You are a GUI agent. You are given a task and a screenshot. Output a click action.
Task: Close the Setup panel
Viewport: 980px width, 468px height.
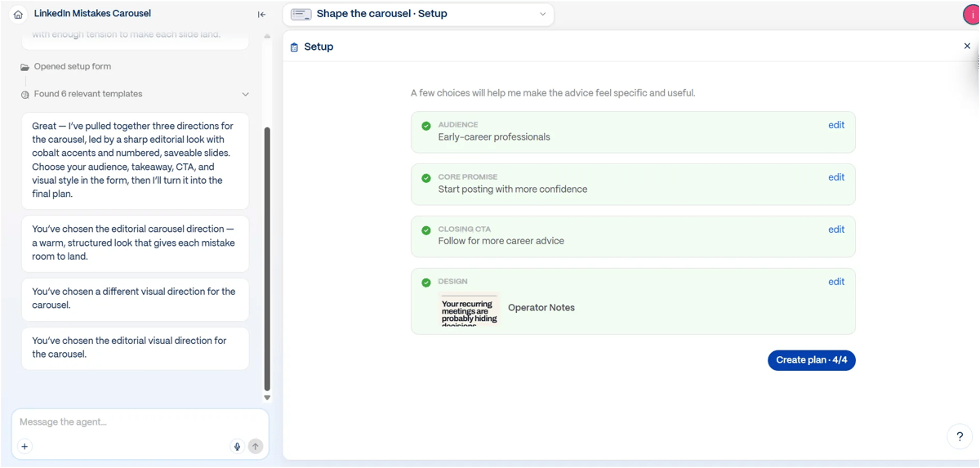(x=967, y=47)
